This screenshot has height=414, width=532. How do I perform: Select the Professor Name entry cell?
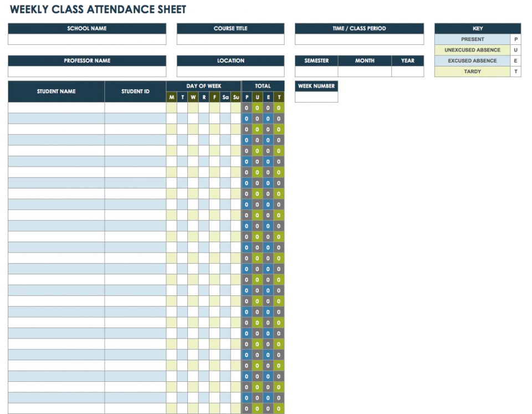point(87,71)
